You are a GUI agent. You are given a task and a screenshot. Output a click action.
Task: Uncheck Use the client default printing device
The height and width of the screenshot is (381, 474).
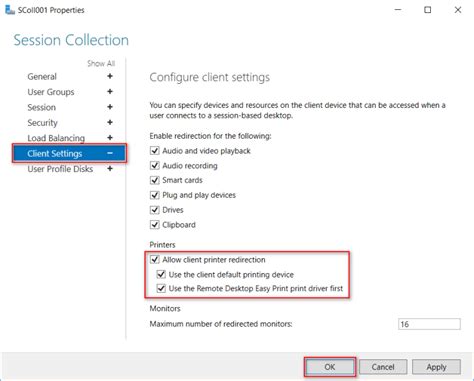pyautogui.click(x=161, y=274)
